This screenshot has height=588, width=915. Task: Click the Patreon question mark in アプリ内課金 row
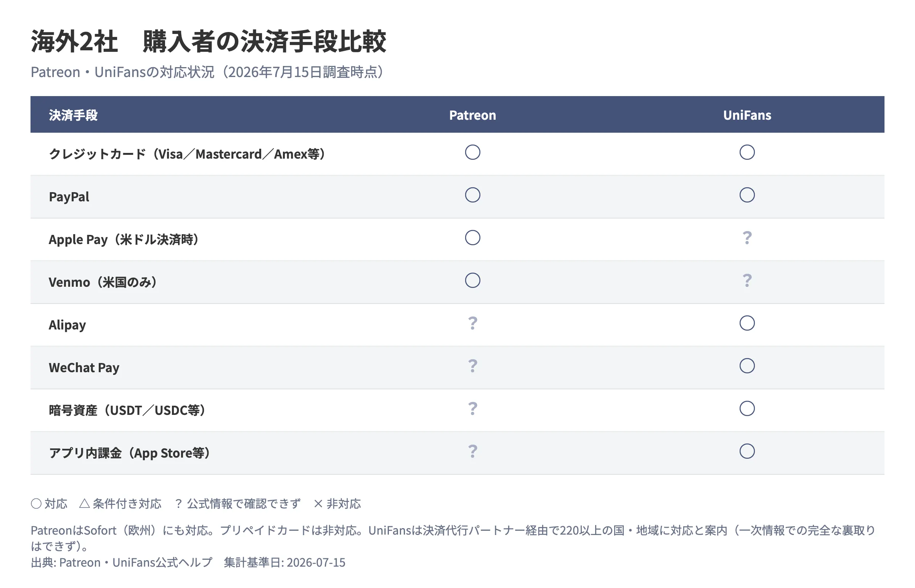(x=473, y=452)
